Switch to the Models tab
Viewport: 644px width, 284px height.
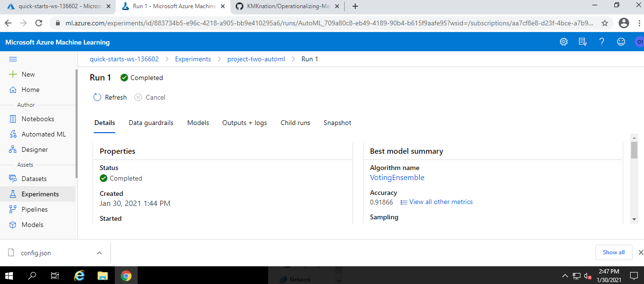pos(198,123)
